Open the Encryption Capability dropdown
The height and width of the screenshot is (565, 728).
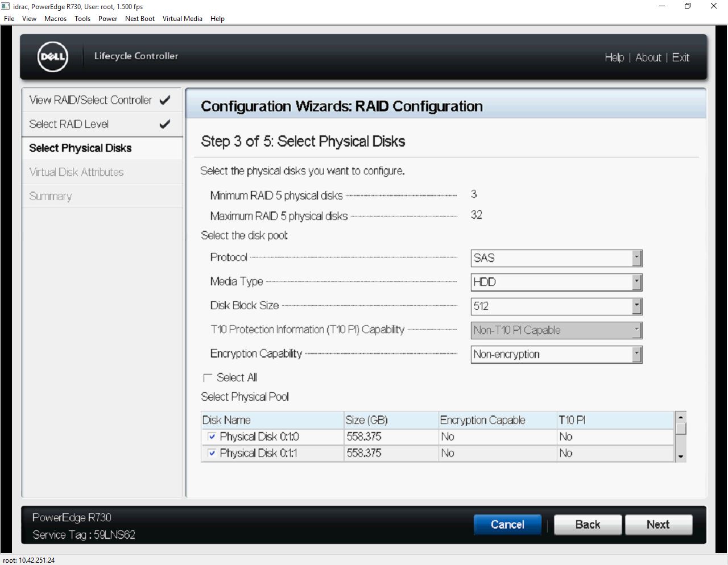(556, 354)
